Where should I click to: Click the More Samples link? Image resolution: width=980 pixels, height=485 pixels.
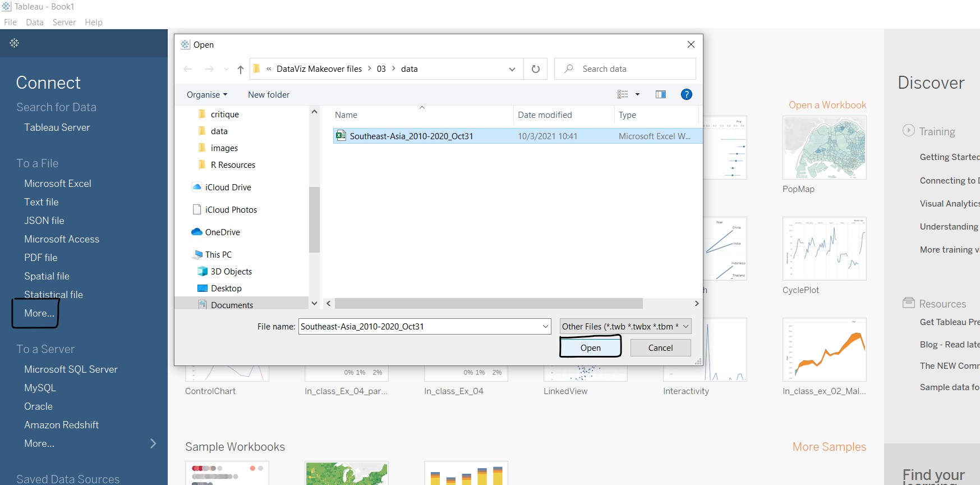click(829, 447)
